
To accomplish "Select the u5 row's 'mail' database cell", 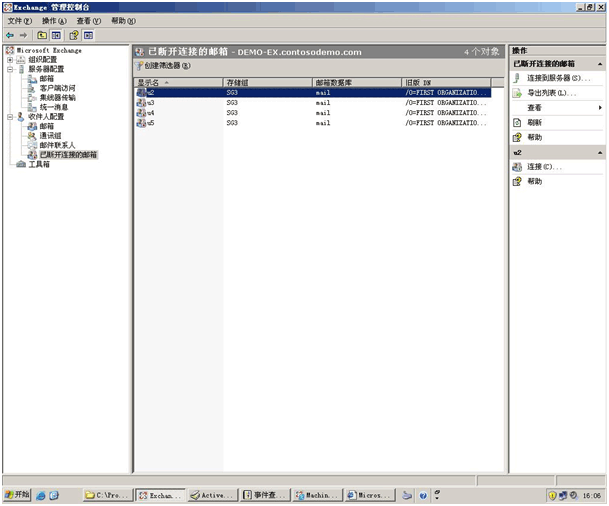I will 323,123.
